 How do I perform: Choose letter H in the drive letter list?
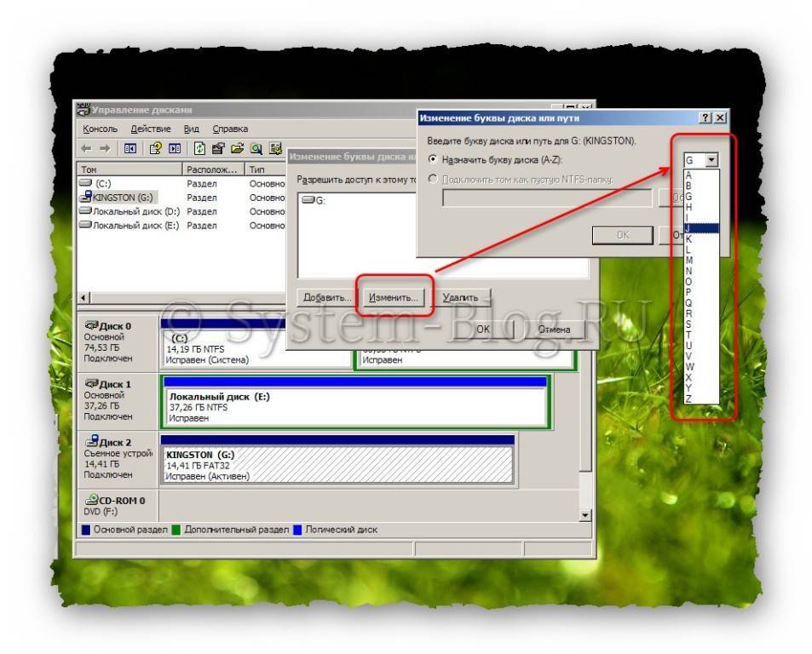[700, 207]
